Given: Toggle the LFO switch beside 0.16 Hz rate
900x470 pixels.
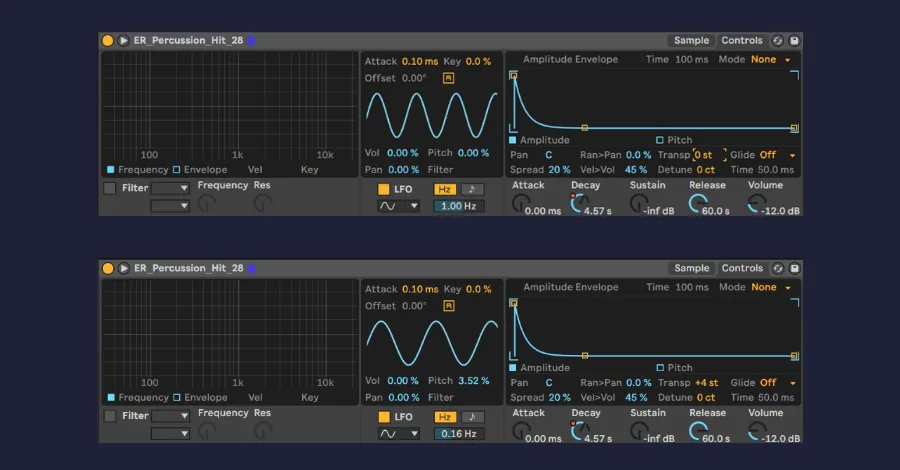Looking at the screenshot, I should [383, 417].
